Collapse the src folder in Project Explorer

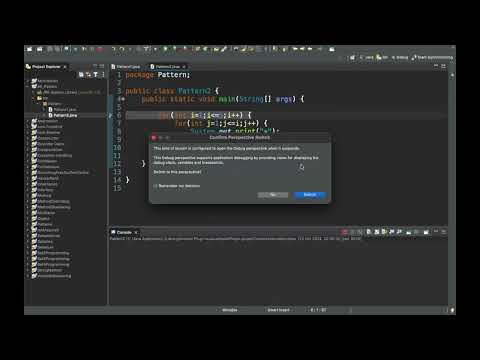pos(34,98)
